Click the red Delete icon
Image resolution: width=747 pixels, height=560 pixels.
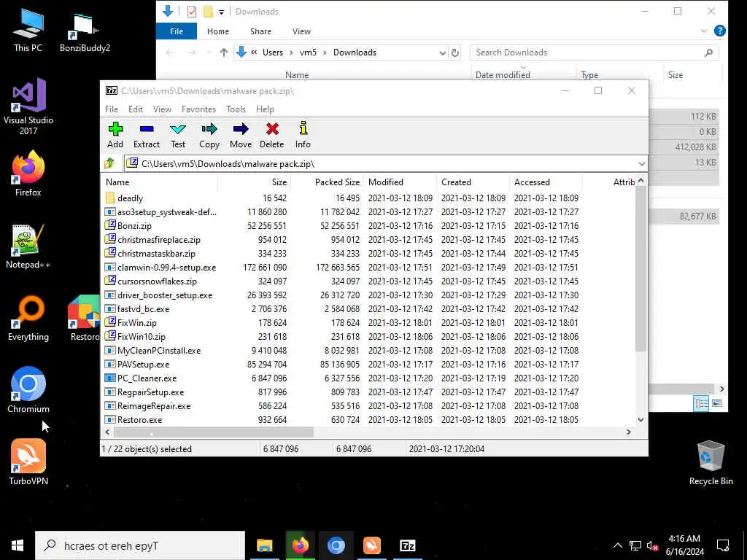coord(272,135)
